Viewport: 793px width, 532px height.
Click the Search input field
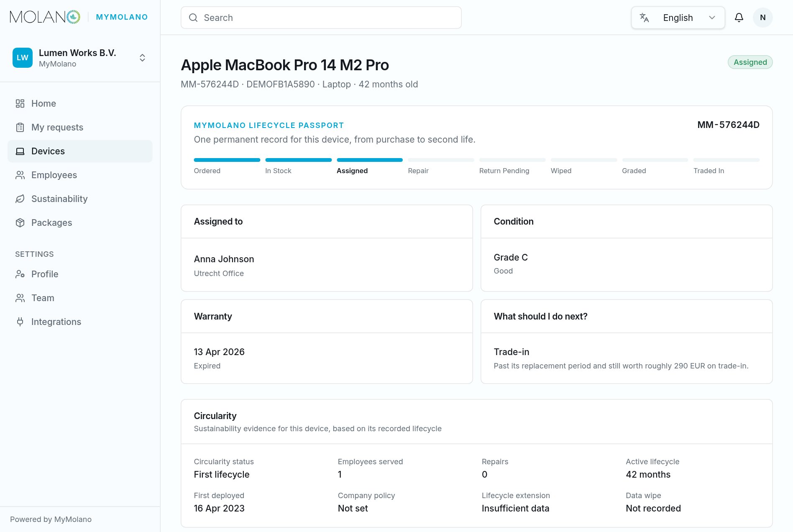click(x=321, y=18)
